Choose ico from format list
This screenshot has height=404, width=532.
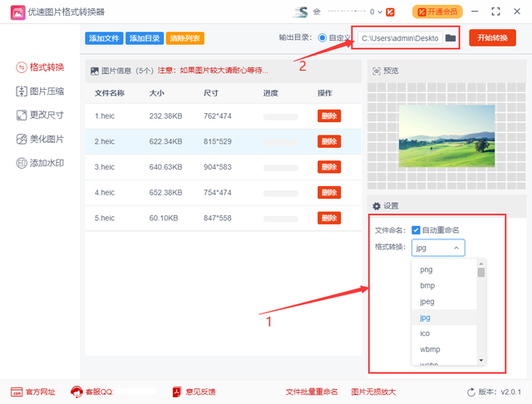[x=444, y=333]
